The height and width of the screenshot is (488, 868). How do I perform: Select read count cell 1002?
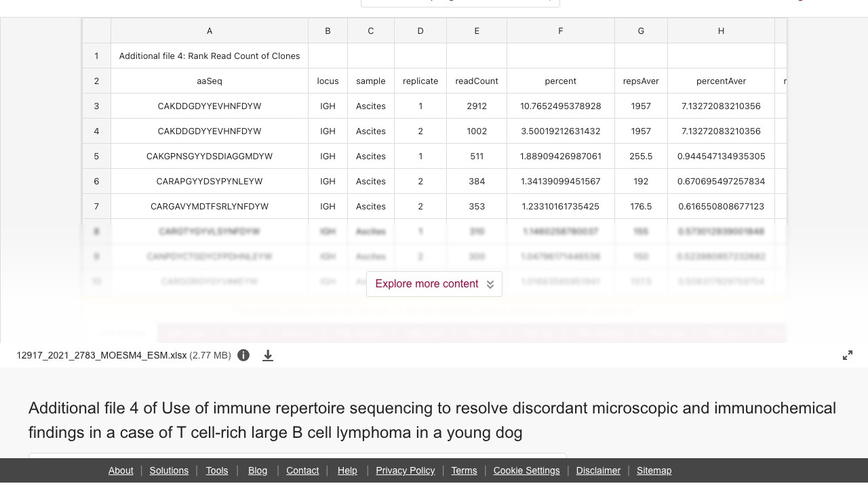[x=477, y=131]
